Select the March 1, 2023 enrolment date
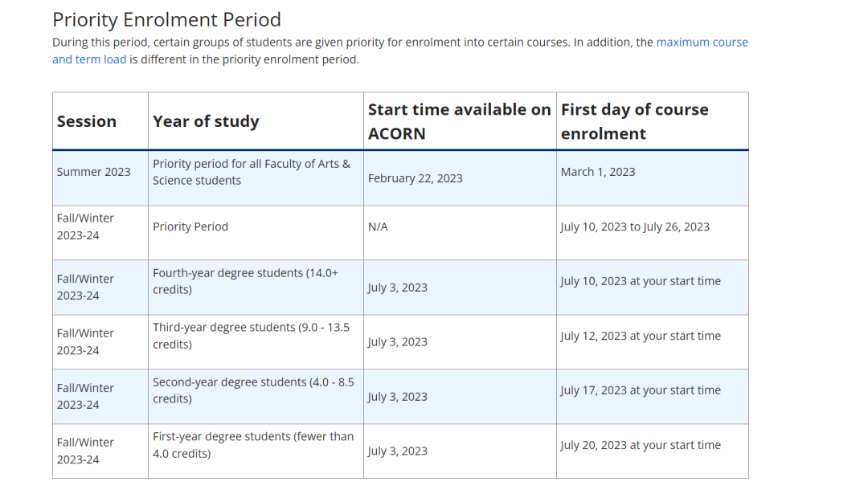 (x=598, y=172)
